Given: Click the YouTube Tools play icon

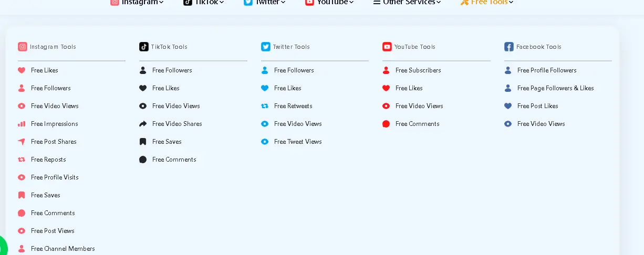Looking at the screenshot, I should pyautogui.click(x=387, y=47).
